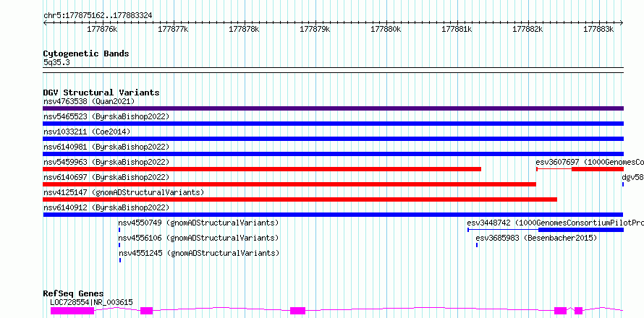Click the 177881k ruler tick label
The width and height of the screenshot is (644, 318).
pyautogui.click(x=457, y=30)
